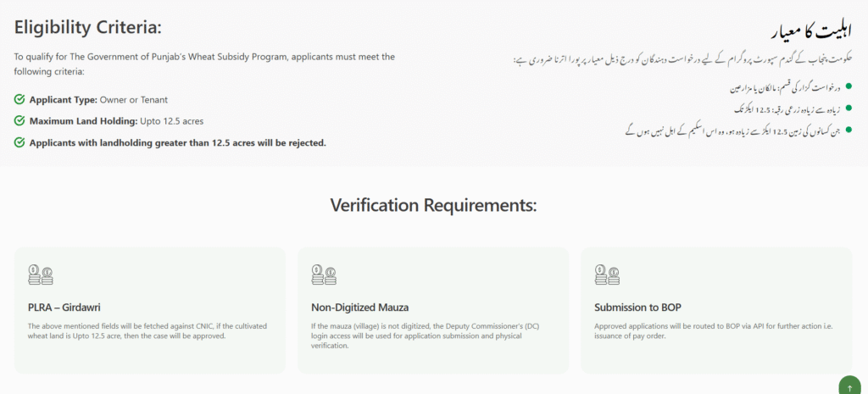Click the coins icon above Non-Digitized Mauza
The image size is (868, 394).
coord(324,275)
